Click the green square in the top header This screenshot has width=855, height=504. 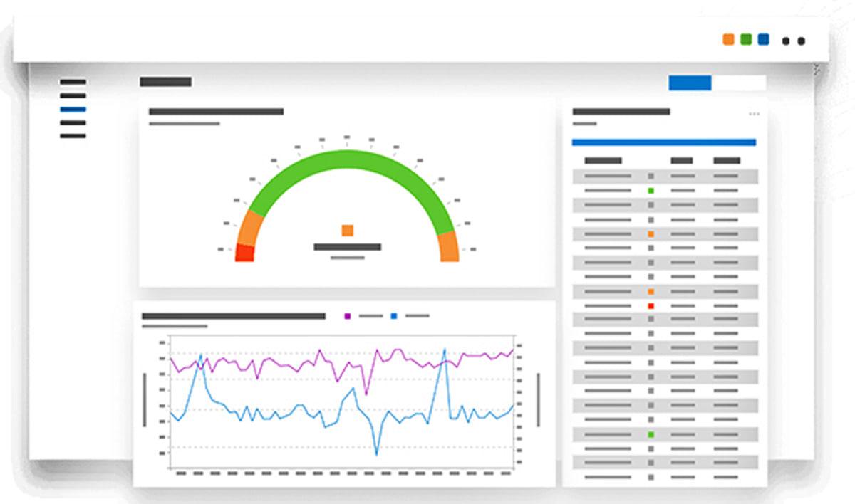pos(746,39)
